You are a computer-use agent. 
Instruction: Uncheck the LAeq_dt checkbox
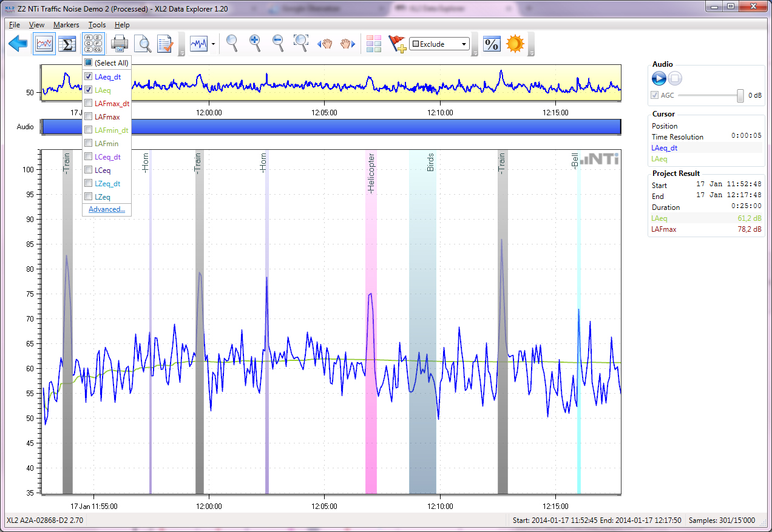tap(89, 76)
